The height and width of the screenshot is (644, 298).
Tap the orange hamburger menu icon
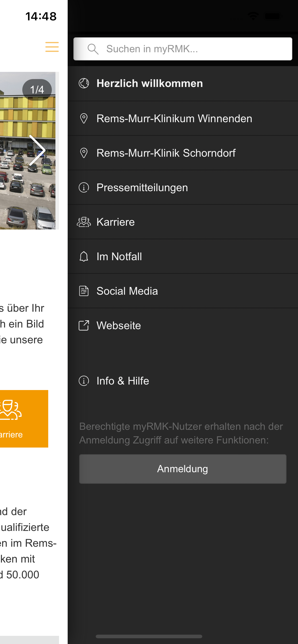(x=52, y=47)
